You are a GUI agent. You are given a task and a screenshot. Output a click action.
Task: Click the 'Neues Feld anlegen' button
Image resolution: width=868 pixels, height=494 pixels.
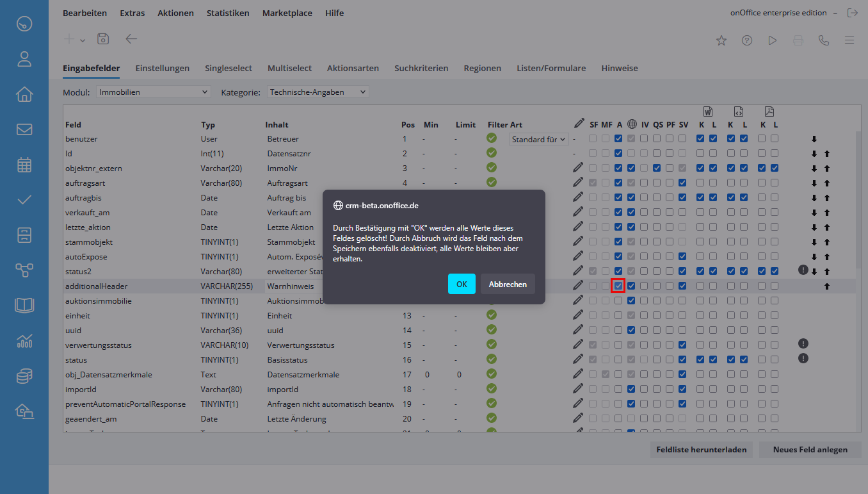point(810,450)
